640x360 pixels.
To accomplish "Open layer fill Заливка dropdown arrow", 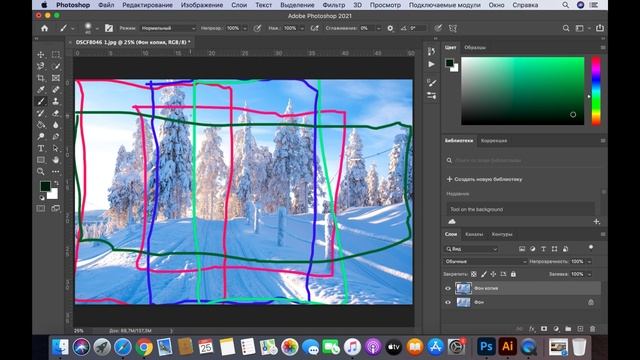I will (589, 274).
